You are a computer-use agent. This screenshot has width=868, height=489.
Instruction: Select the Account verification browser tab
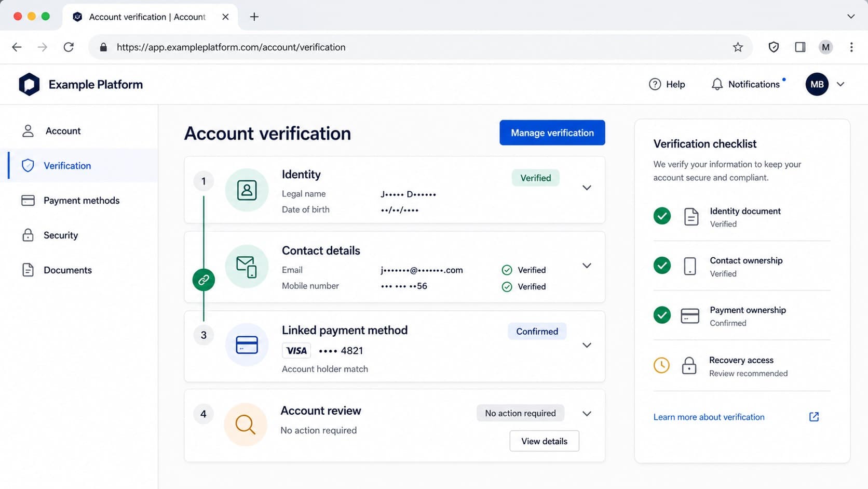click(151, 17)
